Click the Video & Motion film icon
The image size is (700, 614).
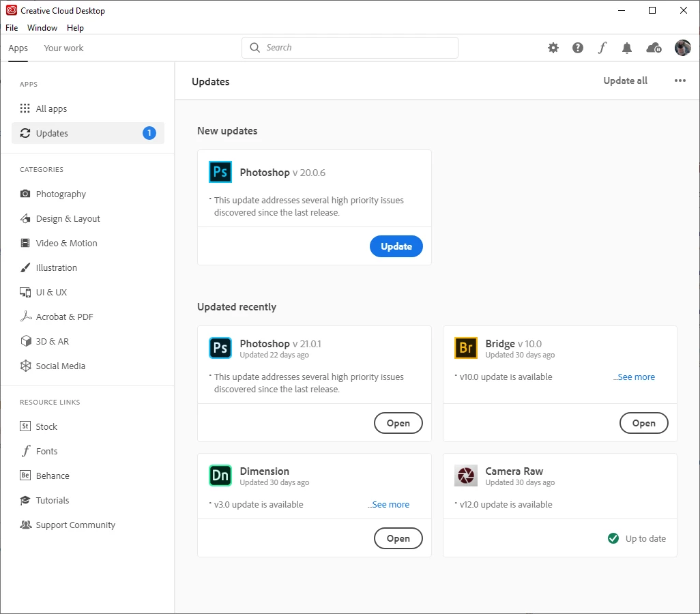[25, 243]
